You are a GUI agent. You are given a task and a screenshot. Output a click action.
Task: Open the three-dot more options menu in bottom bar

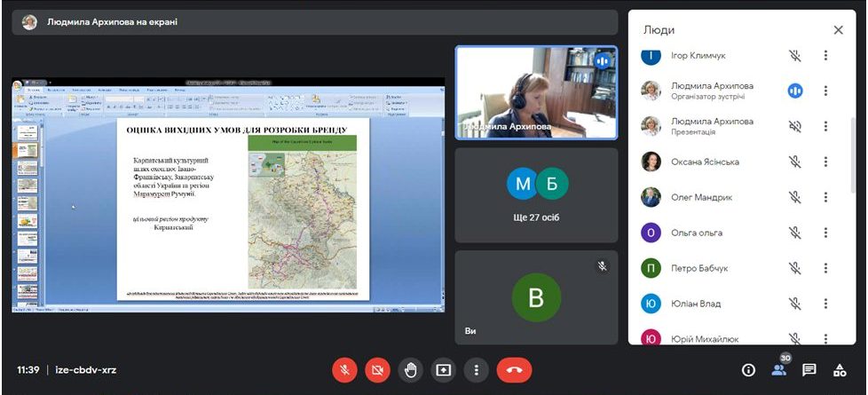coord(477,370)
